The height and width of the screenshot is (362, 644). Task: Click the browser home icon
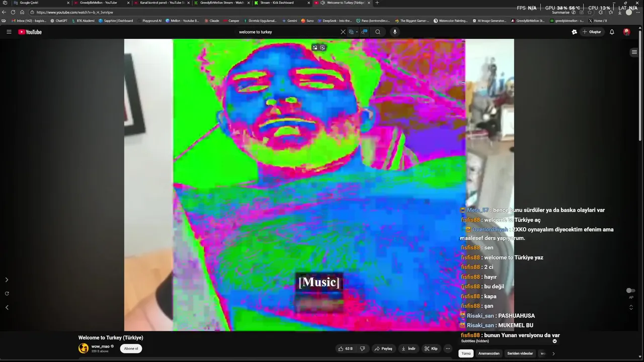(x=22, y=12)
